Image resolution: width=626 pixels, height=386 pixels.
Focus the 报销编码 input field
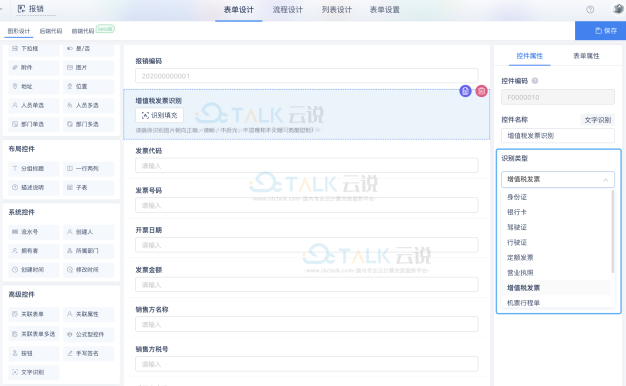click(x=307, y=76)
